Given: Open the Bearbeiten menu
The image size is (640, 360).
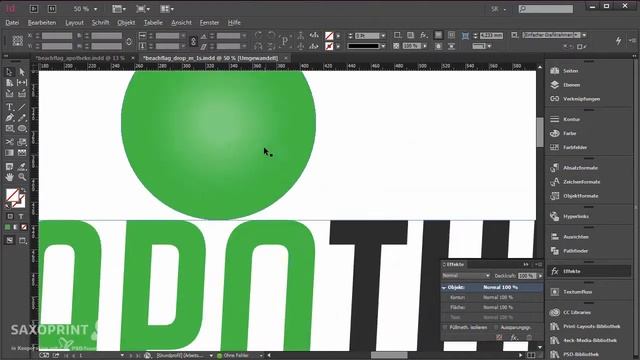Looking at the screenshot, I should coord(42,23).
